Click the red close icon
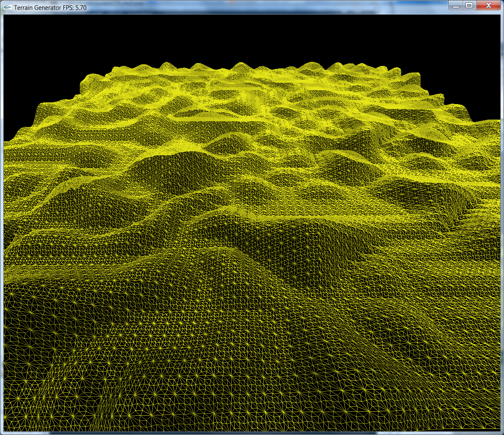Viewport: 504px width, 435px height. tap(488, 6)
